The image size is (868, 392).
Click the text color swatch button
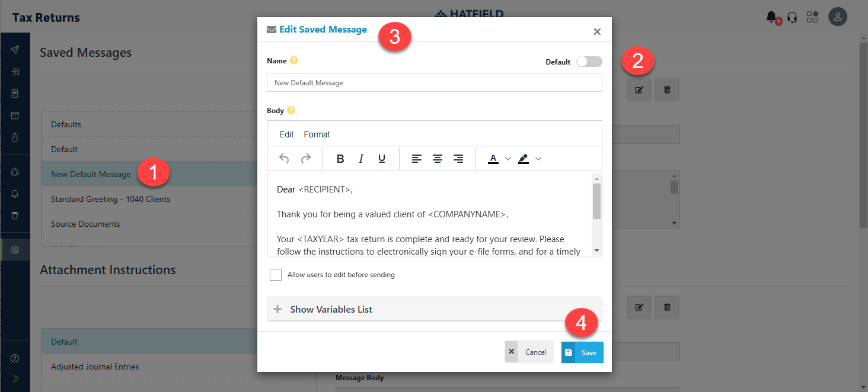click(x=493, y=159)
